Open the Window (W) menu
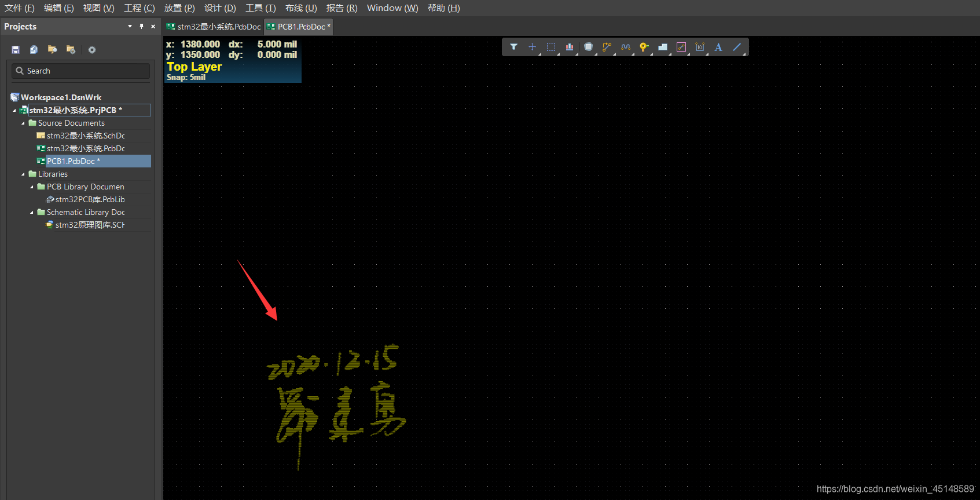Screen dimensions: 980x500 [392, 8]
